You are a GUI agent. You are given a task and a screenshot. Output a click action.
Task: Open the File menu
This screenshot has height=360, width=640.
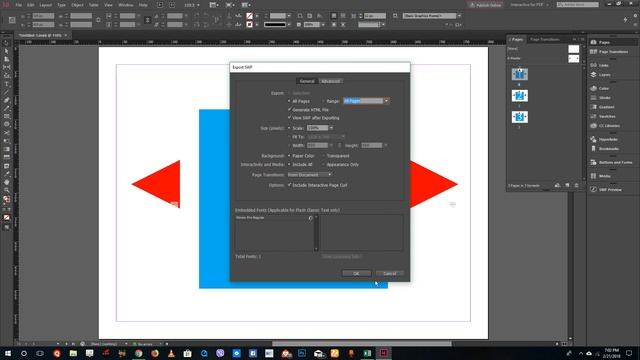(x=18, y=5)
